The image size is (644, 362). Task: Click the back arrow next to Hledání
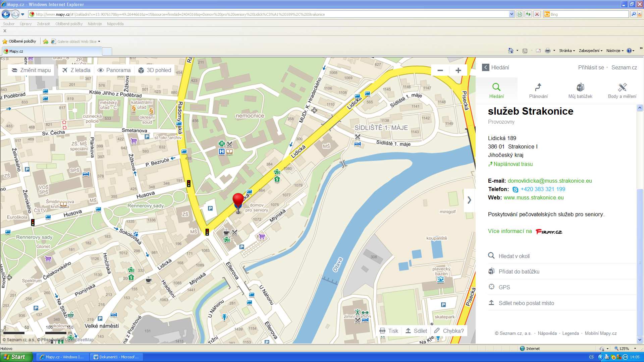point(486,67)
